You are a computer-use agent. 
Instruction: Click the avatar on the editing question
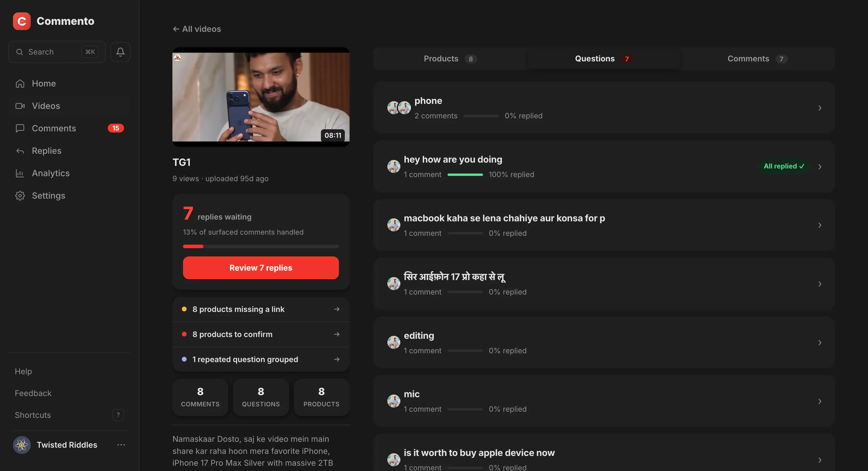[394, 343]
